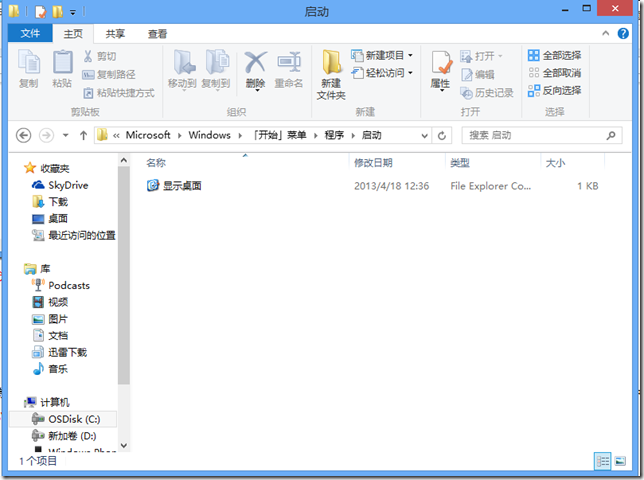
Task: Click the Back navigation arrow
Action: tap(23, 135)
